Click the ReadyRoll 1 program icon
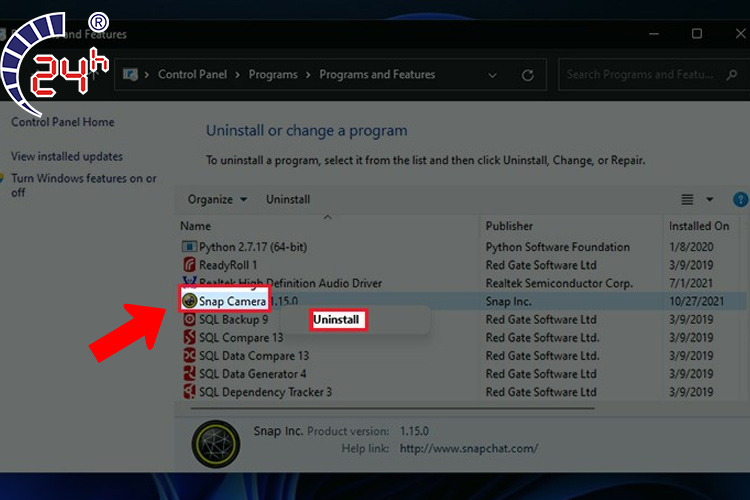Screen dimensions: 750x500 pyautogui.click(x=189, y=265)
